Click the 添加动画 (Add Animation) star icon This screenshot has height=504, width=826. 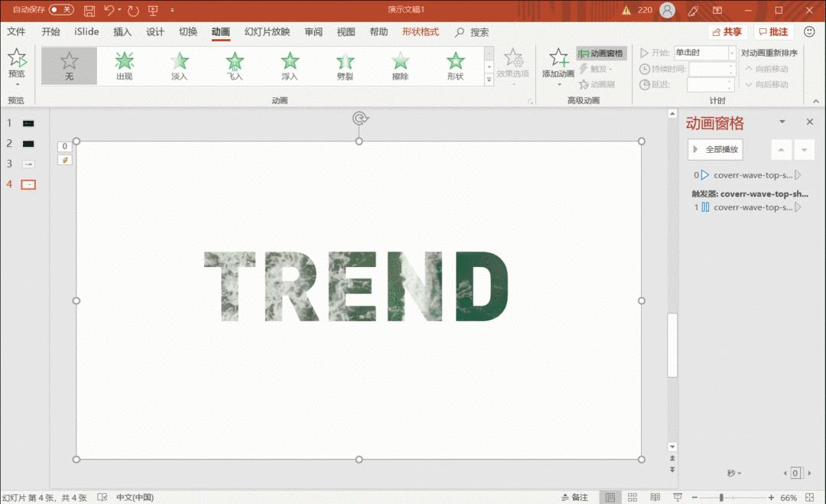coord(558,59)
